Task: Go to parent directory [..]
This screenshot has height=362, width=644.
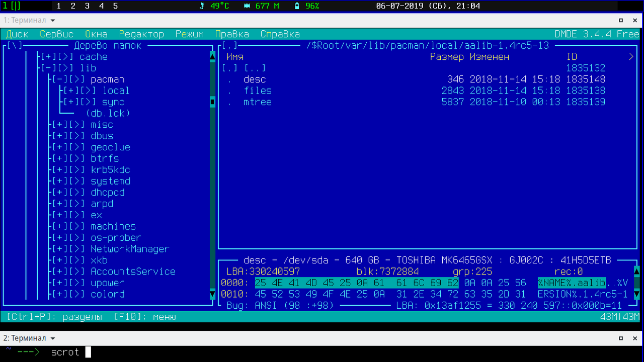Action: point(255,68)
